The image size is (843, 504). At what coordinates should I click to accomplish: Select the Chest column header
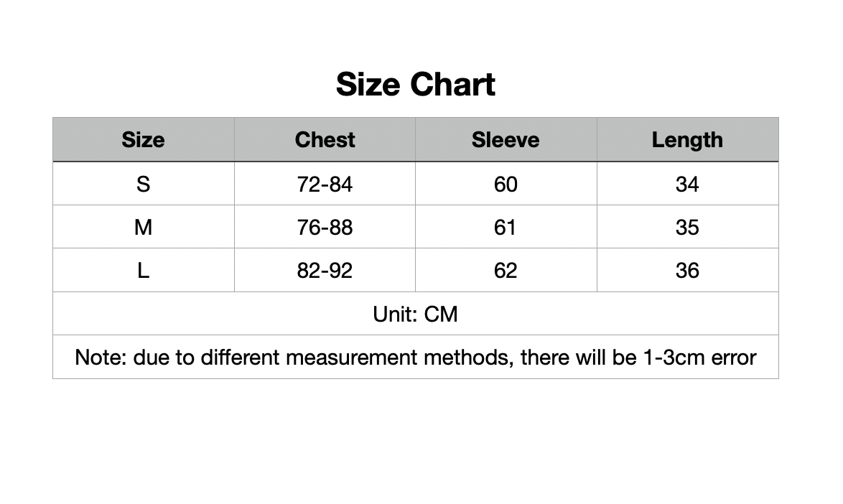pos(325,140)
